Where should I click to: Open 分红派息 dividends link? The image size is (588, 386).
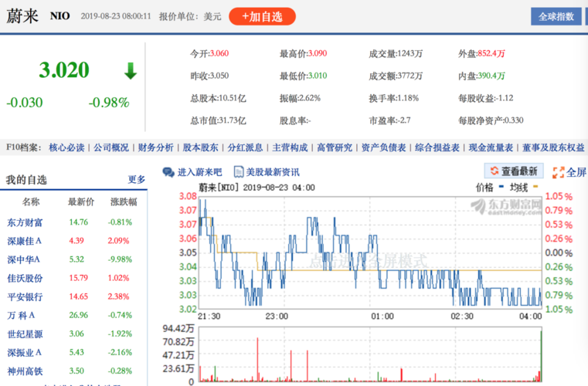pos(245,147)
